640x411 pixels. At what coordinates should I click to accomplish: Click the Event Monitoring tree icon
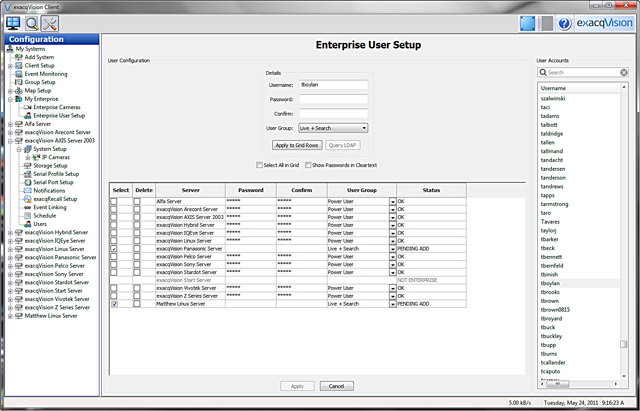click(18, 74)
